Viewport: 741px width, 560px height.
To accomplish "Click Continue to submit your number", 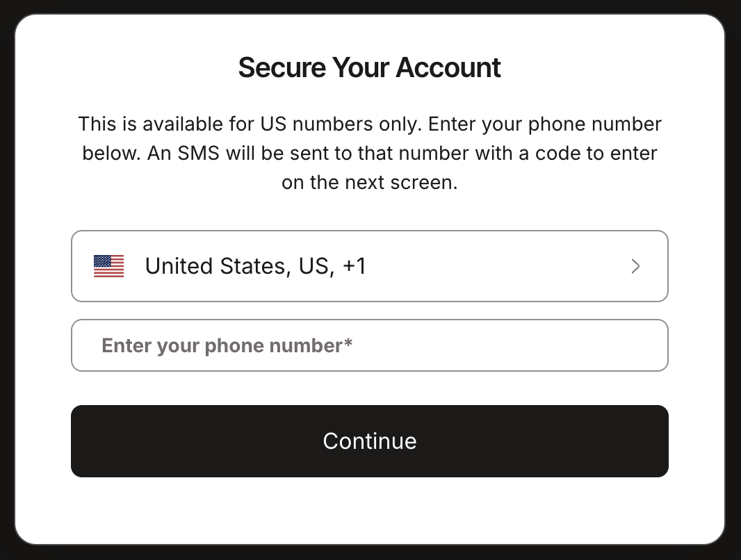I will coord(370,441).
